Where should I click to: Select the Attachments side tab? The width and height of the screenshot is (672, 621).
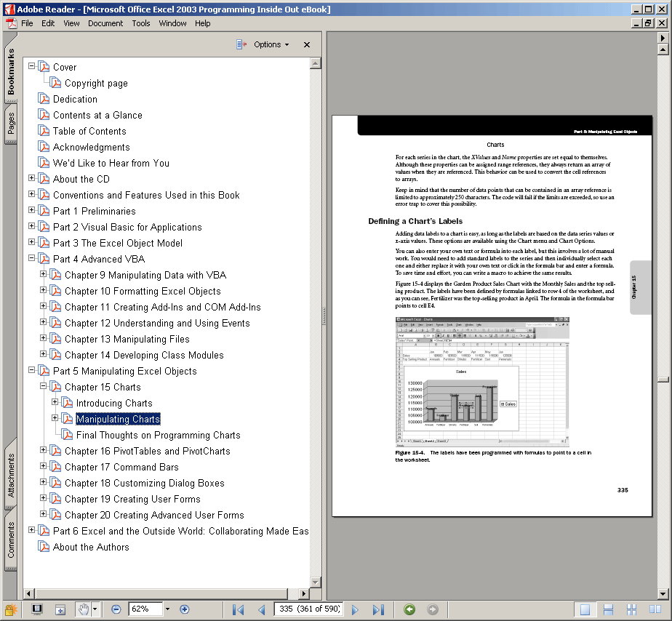point(11,475)
